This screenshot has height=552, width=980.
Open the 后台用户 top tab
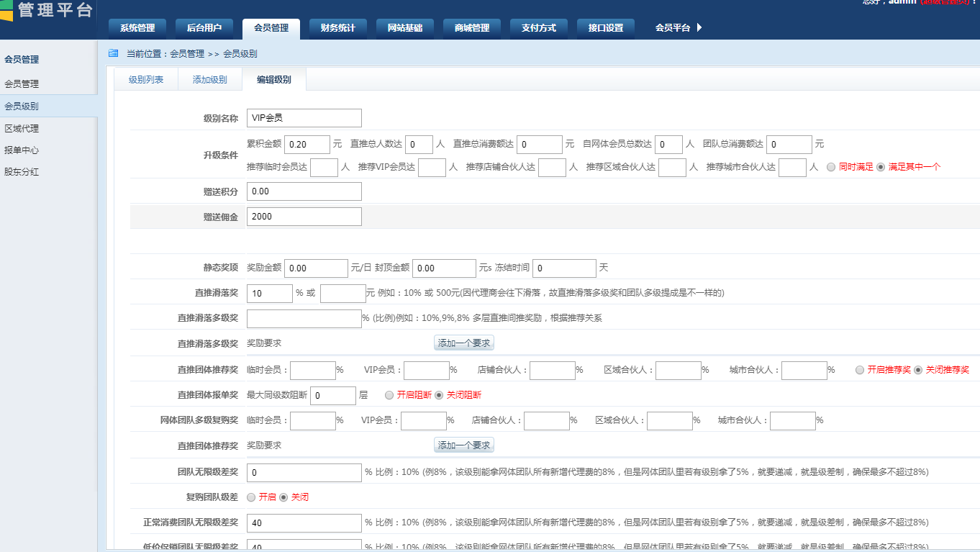click(204, 28)
